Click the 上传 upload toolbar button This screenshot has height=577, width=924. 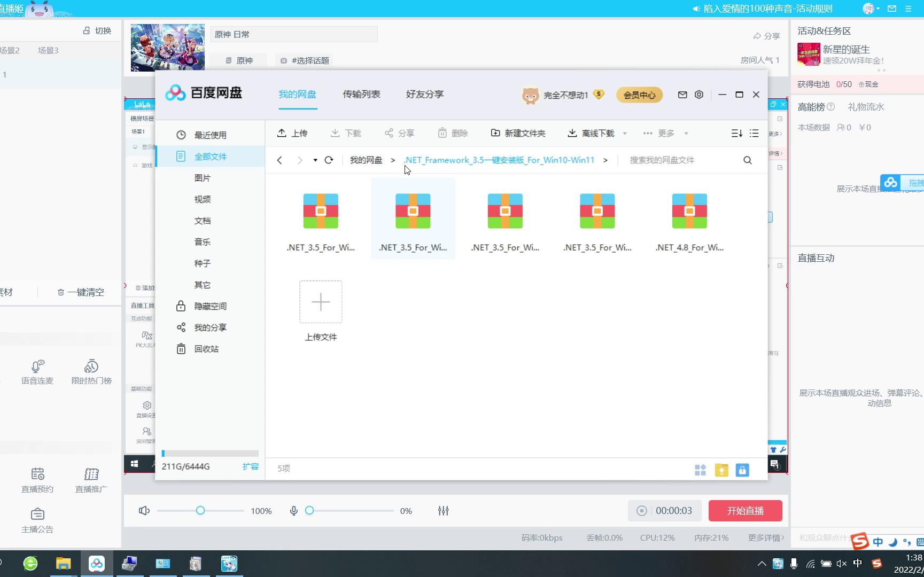point(292,133)
